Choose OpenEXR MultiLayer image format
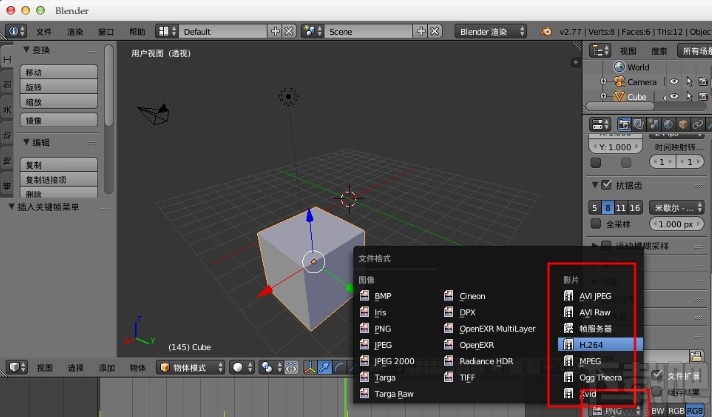This screenshot has width=712, height=417. [490, 328]
